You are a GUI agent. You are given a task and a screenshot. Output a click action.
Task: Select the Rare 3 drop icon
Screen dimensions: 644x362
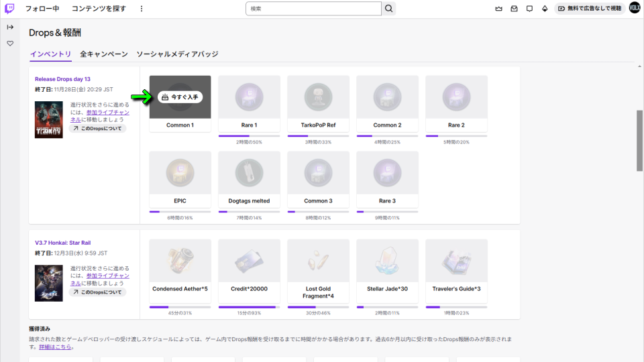[387, 173]
